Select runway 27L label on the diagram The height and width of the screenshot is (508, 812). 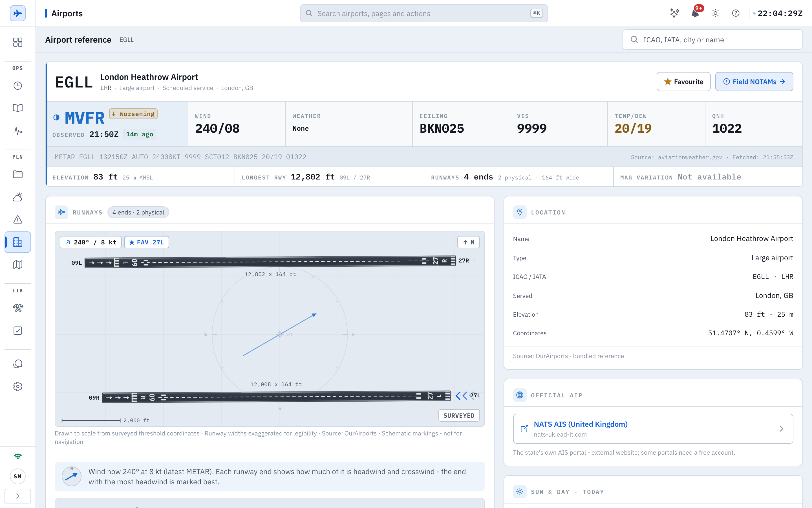coord(475,395)
